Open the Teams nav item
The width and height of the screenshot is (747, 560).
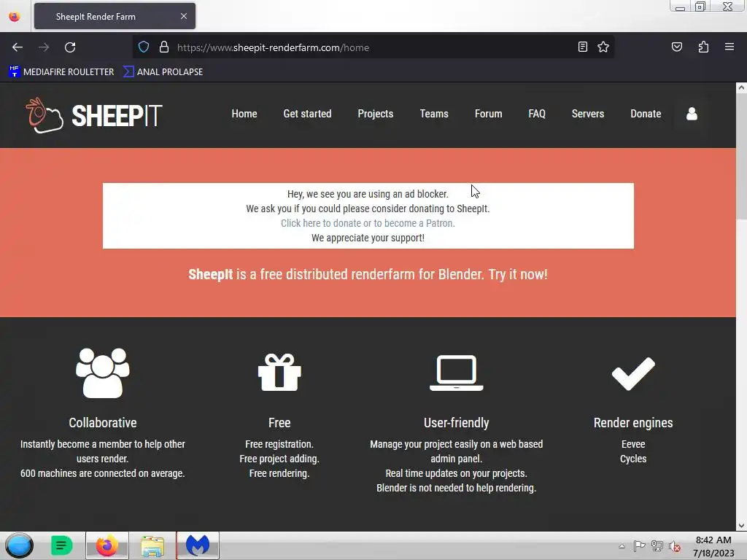click(x=434, y=114)
